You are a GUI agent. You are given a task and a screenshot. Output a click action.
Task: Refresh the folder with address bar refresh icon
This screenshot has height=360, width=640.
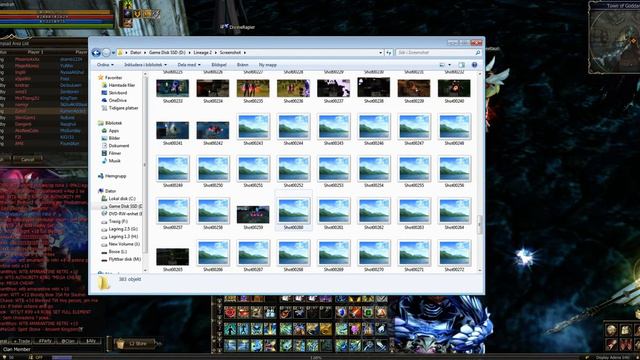pyautogui.click(x=389, y=53)
